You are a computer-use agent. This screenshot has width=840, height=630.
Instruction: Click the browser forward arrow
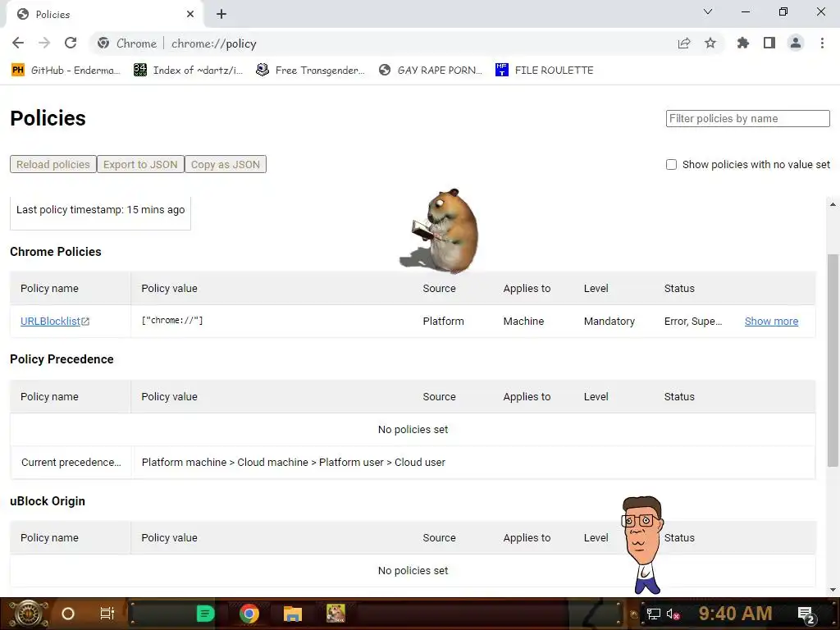(44, 43)
